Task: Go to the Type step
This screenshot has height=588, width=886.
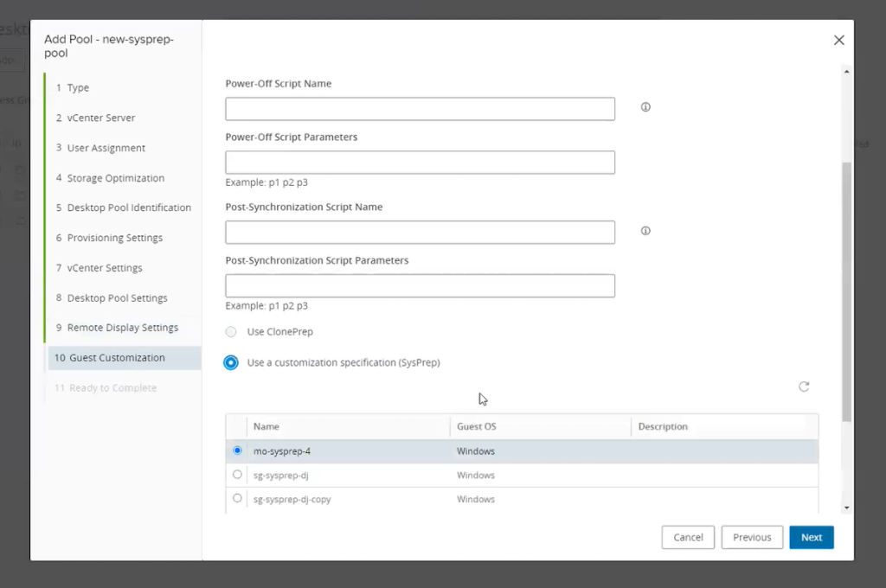Action: click(x=78, y=87)
